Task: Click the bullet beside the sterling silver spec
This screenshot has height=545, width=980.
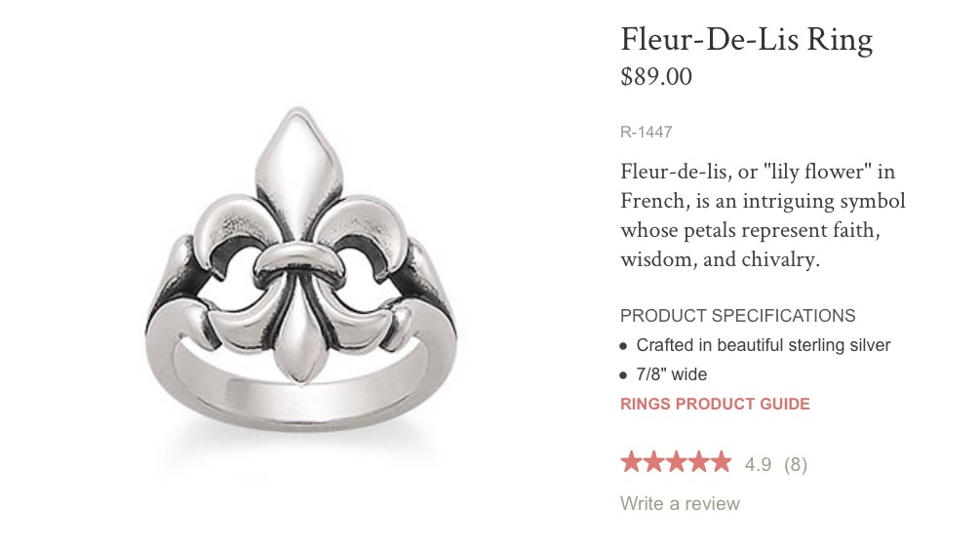Action: [624, 345]
